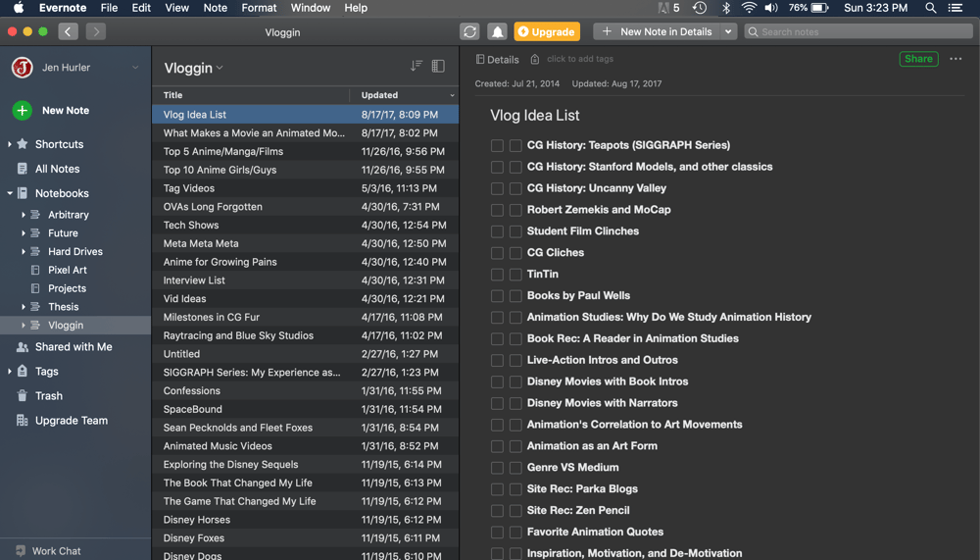Image resolution: width=980 pixels, height=560 pixels.
Task: Click the volume menu bar icon
Action: click(x=771, y=8)
